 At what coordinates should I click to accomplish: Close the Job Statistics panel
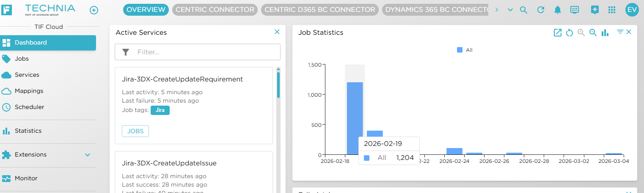coord(629,32)
